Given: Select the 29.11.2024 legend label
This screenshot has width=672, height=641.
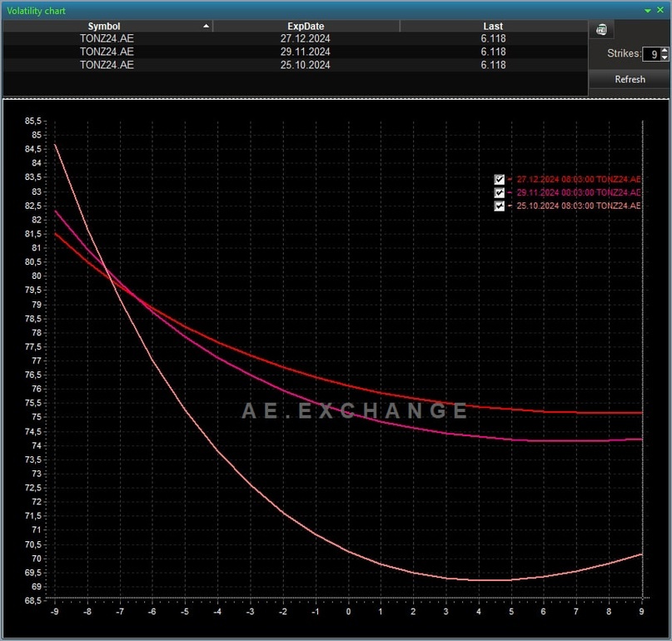Looking at the screenshot, I should (579, 193).
